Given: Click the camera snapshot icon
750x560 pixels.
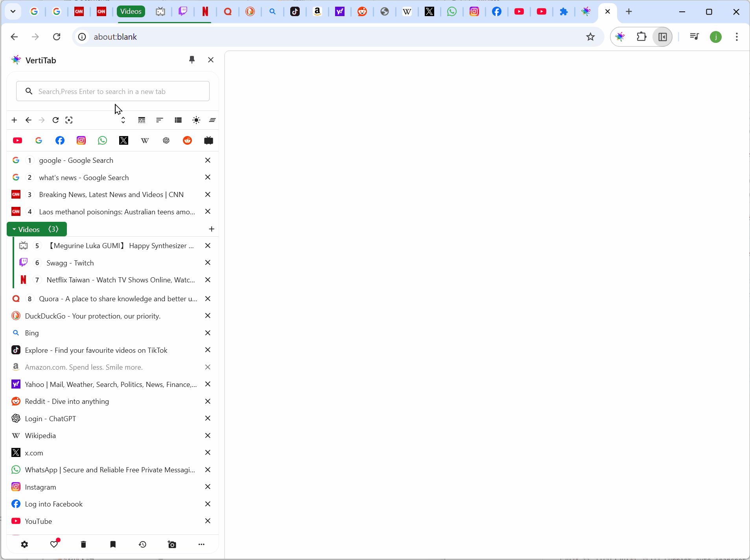Looking at the screenshot, I should tap(172, 544).
